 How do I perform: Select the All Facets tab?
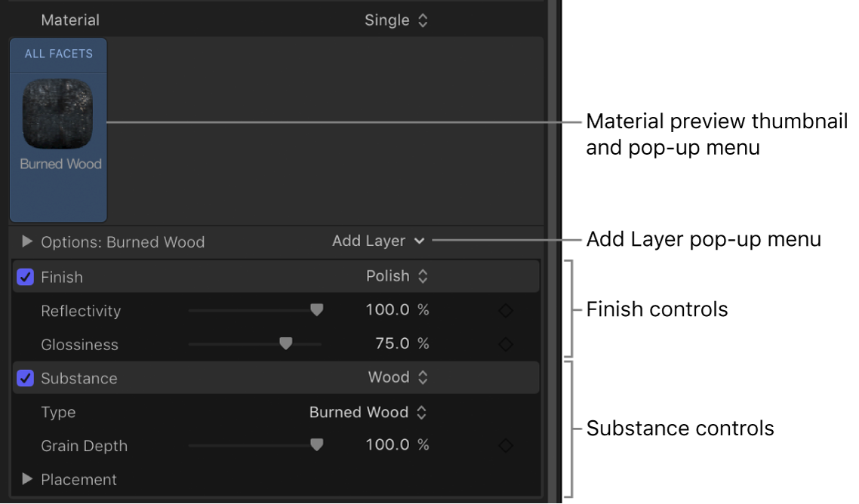click(58, 54)
